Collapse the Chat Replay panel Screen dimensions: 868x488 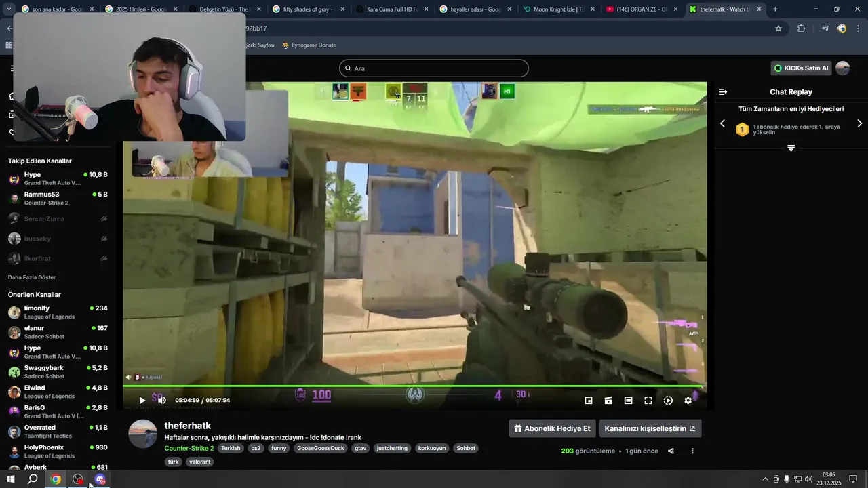[723, 91]
